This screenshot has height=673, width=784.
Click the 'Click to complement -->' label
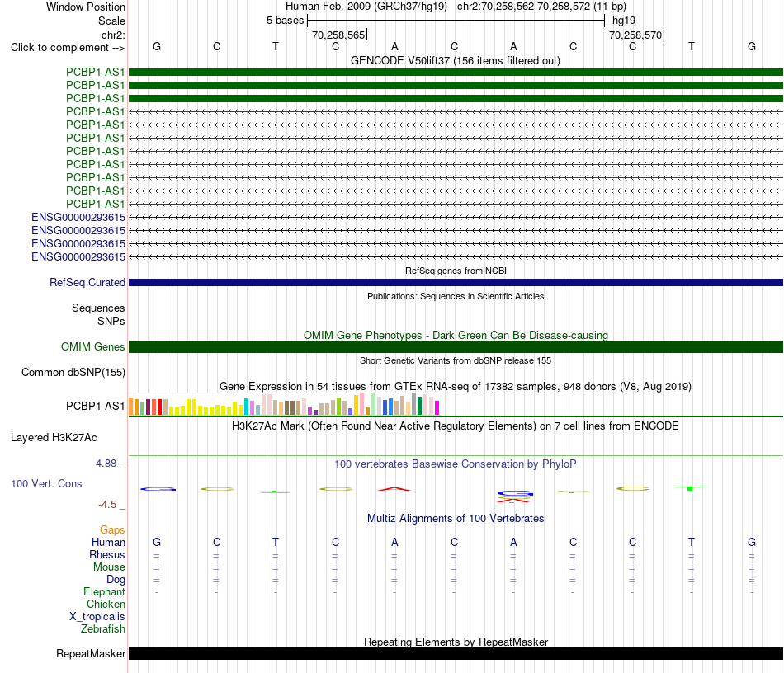68,48
